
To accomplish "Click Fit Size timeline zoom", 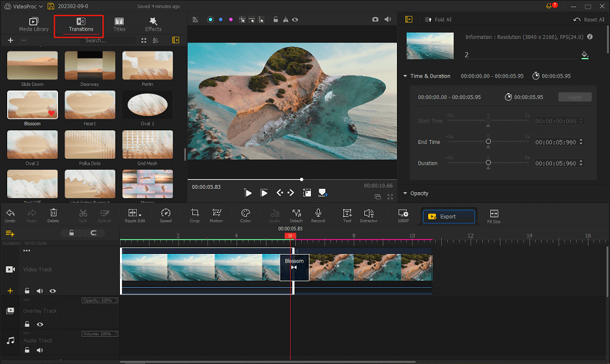I will coord(494,216).
